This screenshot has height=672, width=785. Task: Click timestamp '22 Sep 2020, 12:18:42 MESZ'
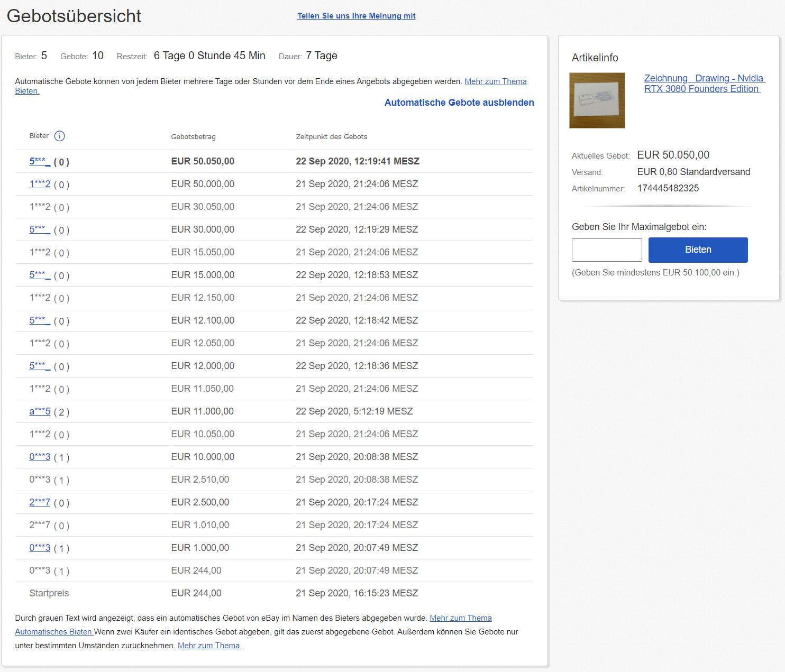click(x=357, y=320)
